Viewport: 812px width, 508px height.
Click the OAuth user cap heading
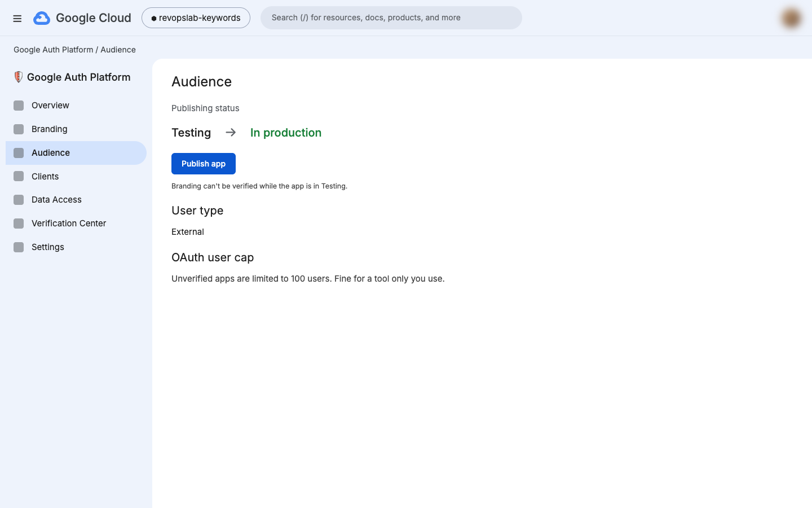(x=213, y=257)
